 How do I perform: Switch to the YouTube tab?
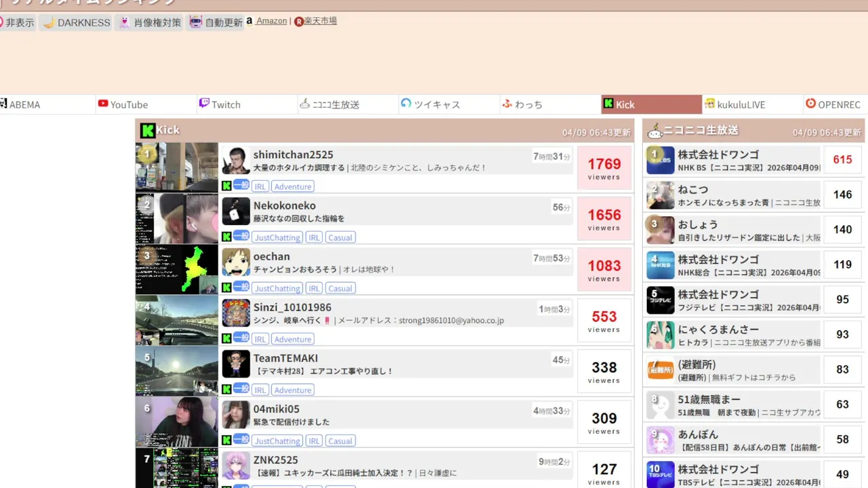click(146, 104)
